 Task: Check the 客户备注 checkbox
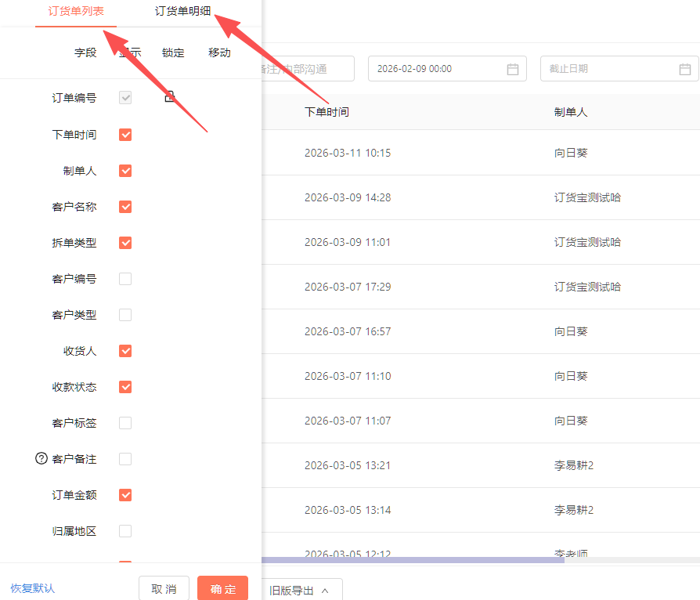pos(125,459)
